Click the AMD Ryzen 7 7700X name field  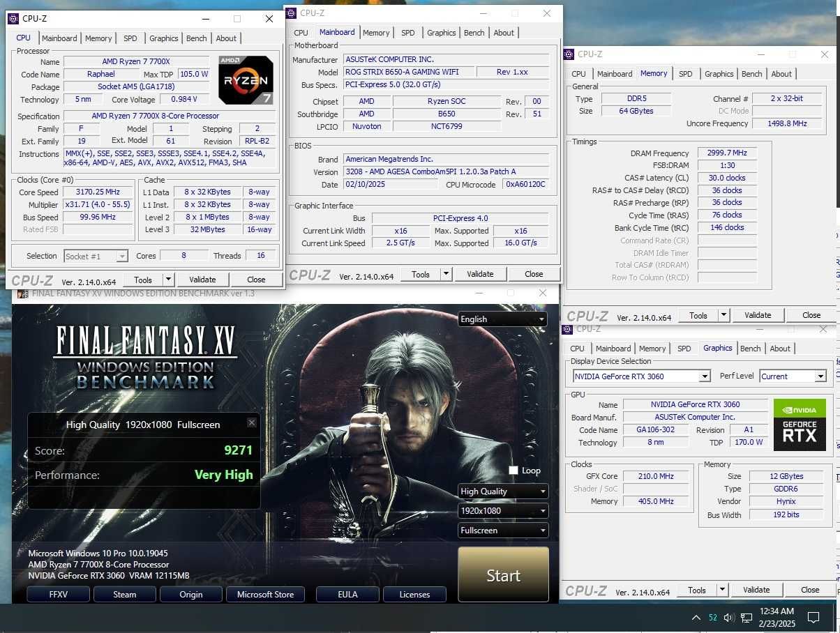point(136,62)
